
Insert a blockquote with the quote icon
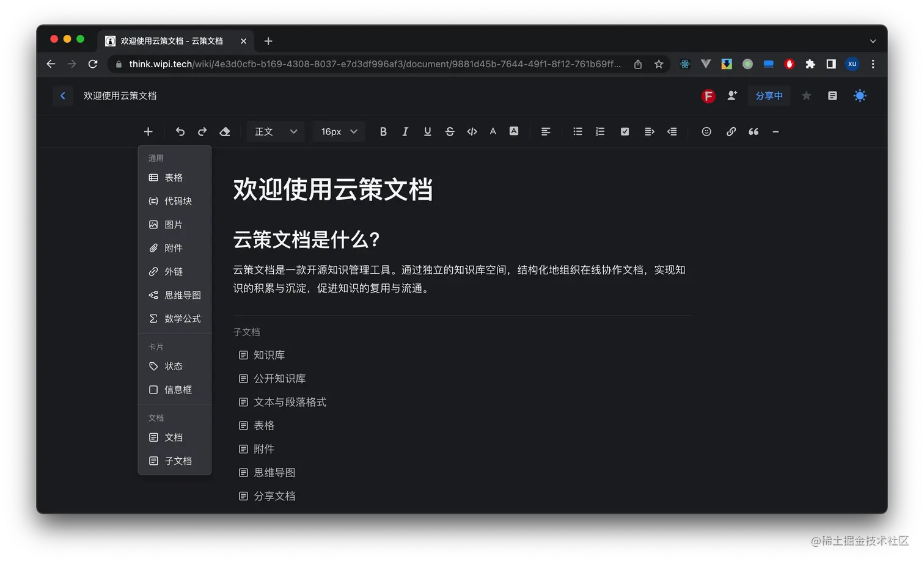[753, 131]
